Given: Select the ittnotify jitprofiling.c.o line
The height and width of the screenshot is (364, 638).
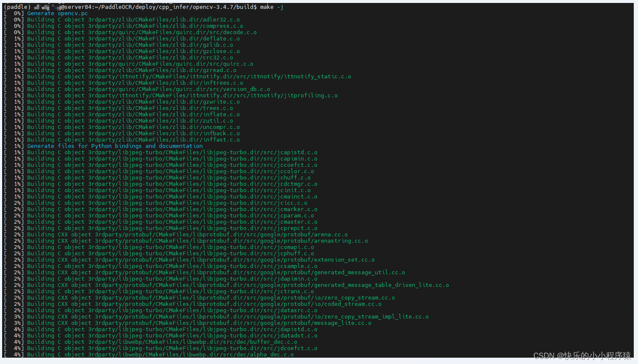Looking at the screenshot, I should 171,95.
